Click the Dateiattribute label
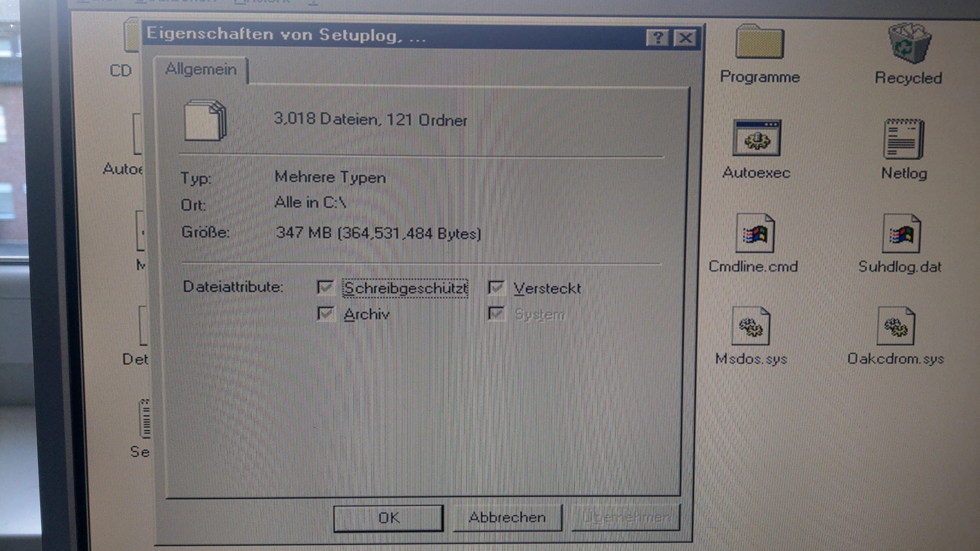The width and height of the screenshot is (980, 551). pos(233,287)
